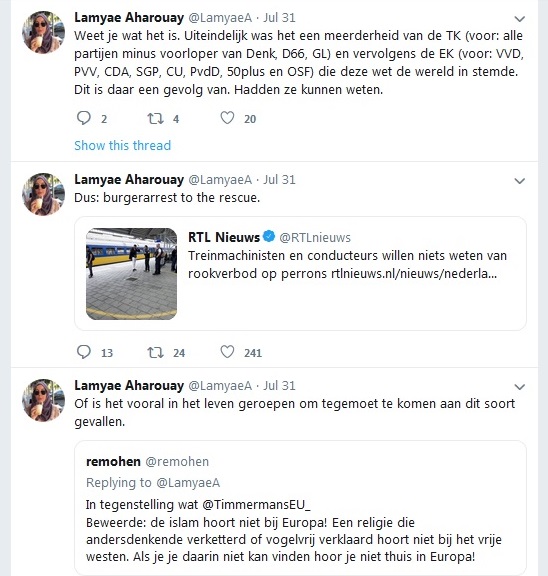The image size is (548, 576).
Task: Open remohen profile name in quoted tweet
Action: pyautogui.click(x=113, y=461)
